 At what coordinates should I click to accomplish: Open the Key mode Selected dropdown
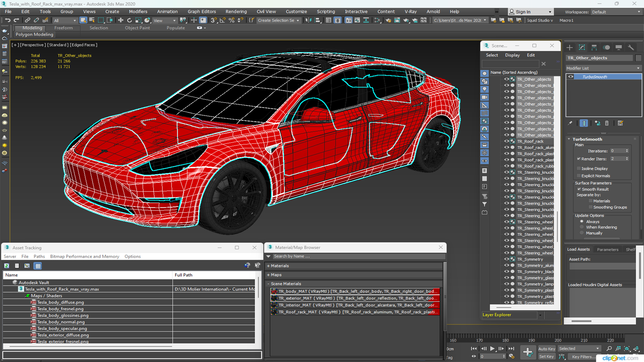[x=579, y=349]
